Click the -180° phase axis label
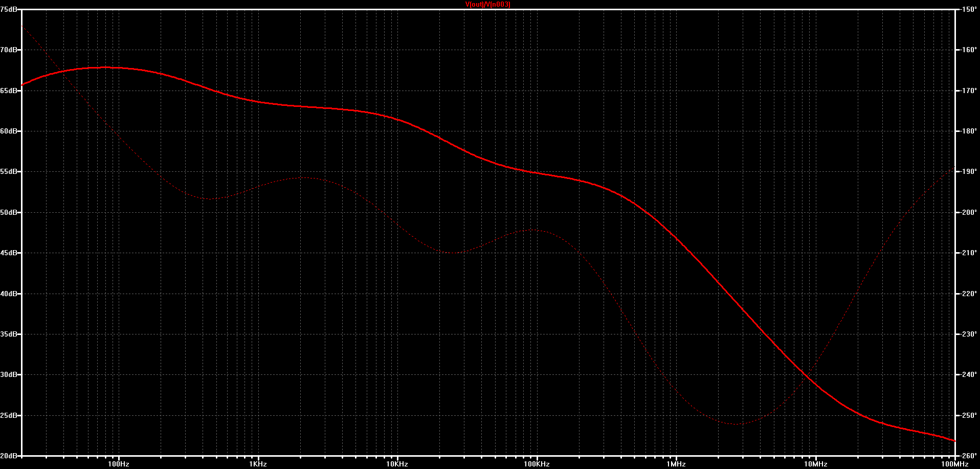This screenshot has height=469, width=980. 969,131
